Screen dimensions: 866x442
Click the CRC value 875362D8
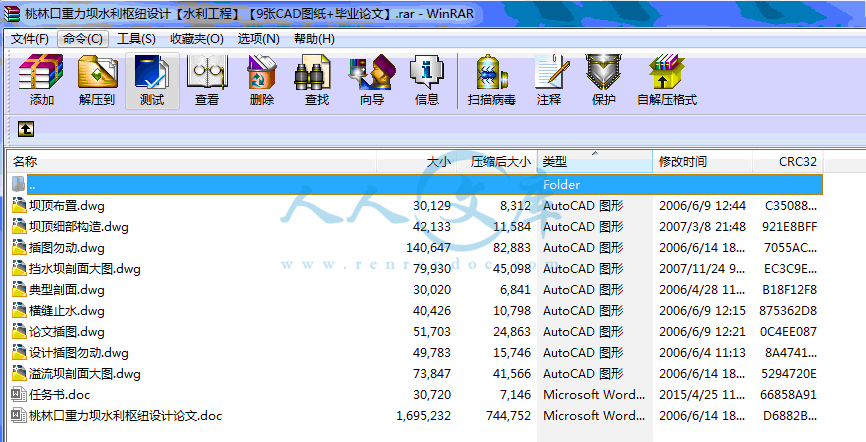(788, 311)
